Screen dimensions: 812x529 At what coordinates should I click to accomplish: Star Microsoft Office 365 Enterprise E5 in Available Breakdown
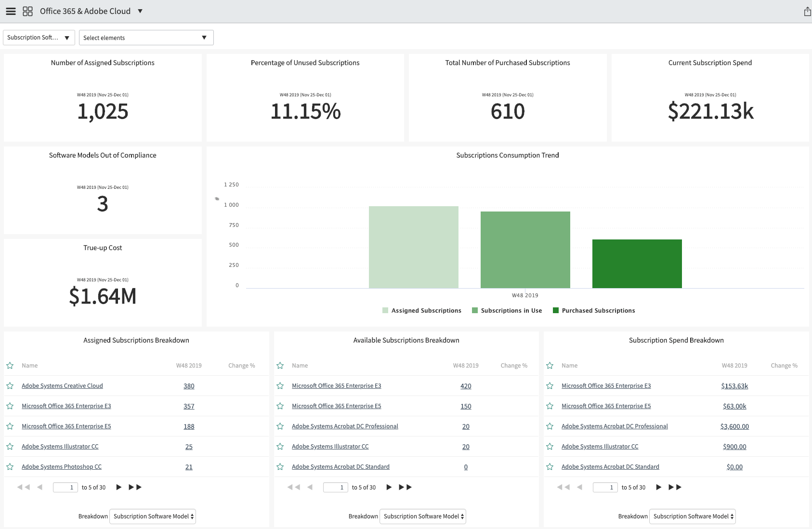(280, 406)
